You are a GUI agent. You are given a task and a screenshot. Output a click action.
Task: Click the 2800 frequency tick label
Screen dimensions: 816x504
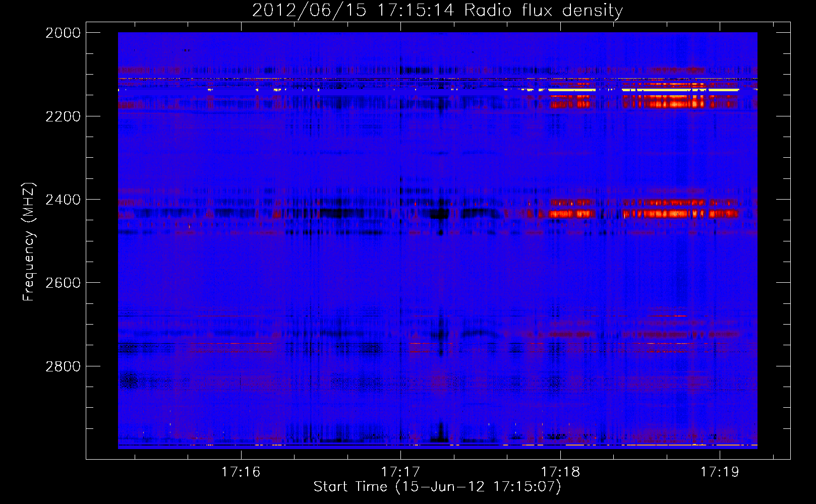(63, 366)
